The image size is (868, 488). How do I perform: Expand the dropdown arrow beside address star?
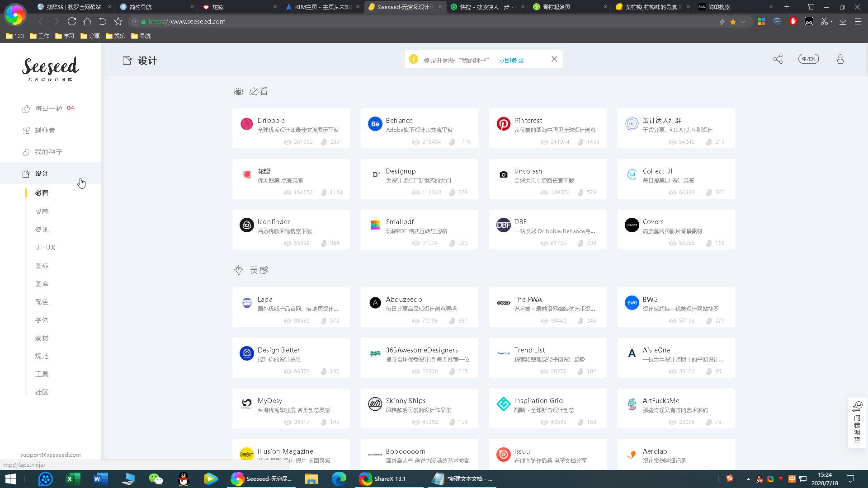click(743, 22)
